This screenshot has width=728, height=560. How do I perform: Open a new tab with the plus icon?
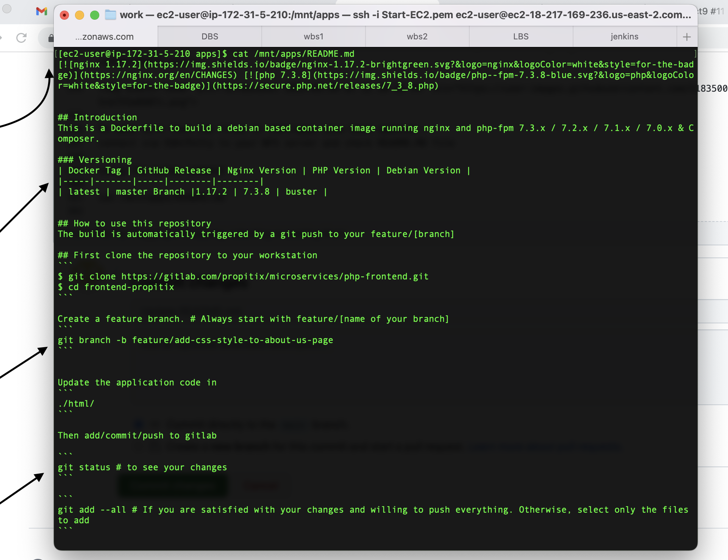[x=687, y=36]
